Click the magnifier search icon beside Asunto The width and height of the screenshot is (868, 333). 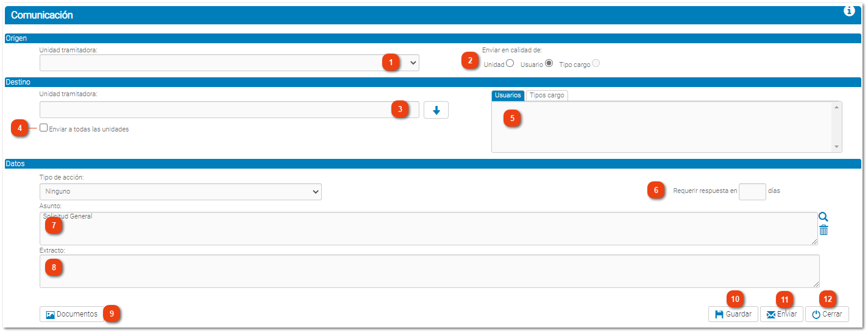point(824,217)
